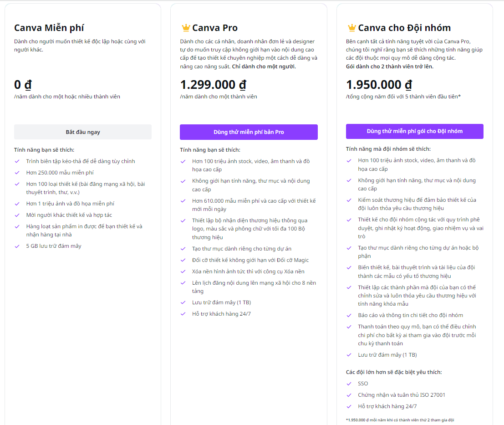This screenshot has width=504, height=425.
Task: Click the checkmark beside Chứng nhận và tuân thủ ISO 27001
Action: (x=349, y=395)
